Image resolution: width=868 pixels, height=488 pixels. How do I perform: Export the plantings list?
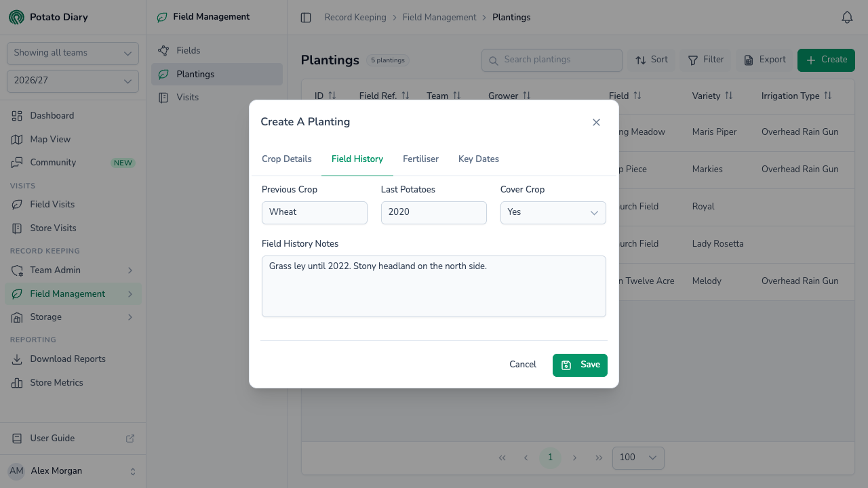[764, 60]
